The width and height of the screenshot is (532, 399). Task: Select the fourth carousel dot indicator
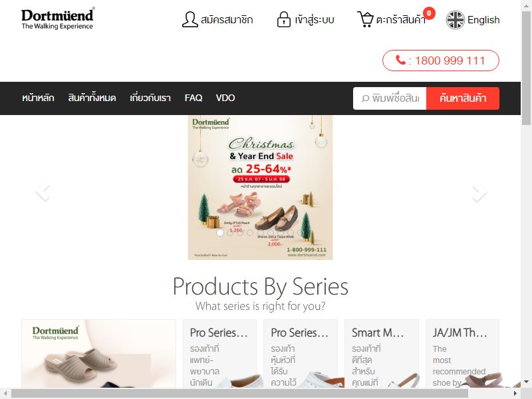click(x=250, y=233)
